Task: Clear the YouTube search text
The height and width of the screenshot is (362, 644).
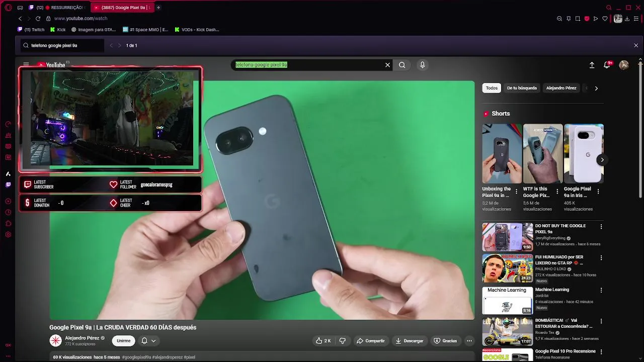Action: click(387, 65)
